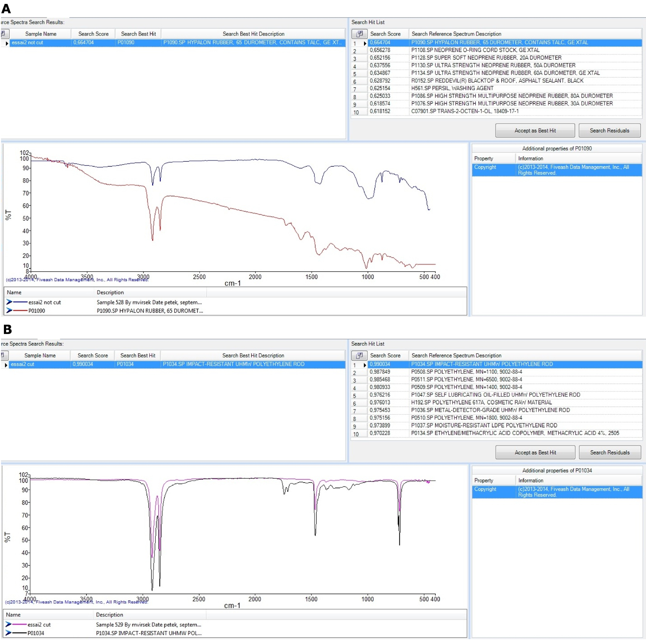The width and height of the screenshot is (646, 644).
Task: Click the corner icon left of lower Sample Name header
Action: tap(3, 355)
